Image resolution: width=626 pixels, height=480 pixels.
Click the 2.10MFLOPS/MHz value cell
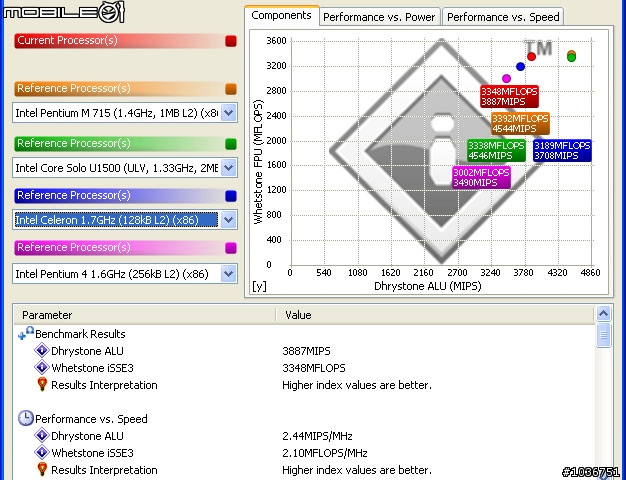325,453
